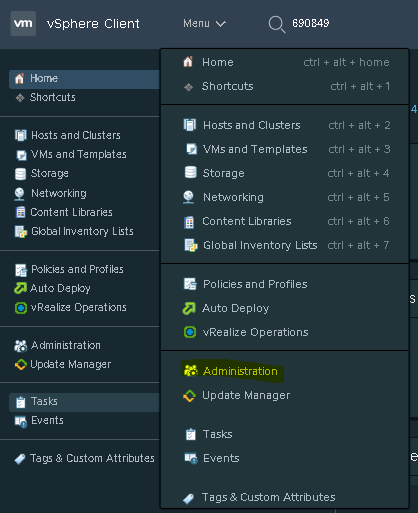Click the sidebar Networking globe icon
Image resolution: width=418 pixels, height=513 pixels.
tap(20, 194)
